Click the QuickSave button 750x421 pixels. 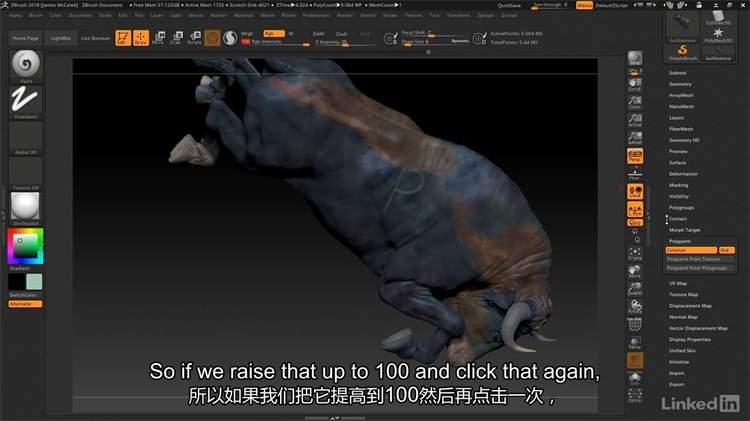tap(509, 5)
